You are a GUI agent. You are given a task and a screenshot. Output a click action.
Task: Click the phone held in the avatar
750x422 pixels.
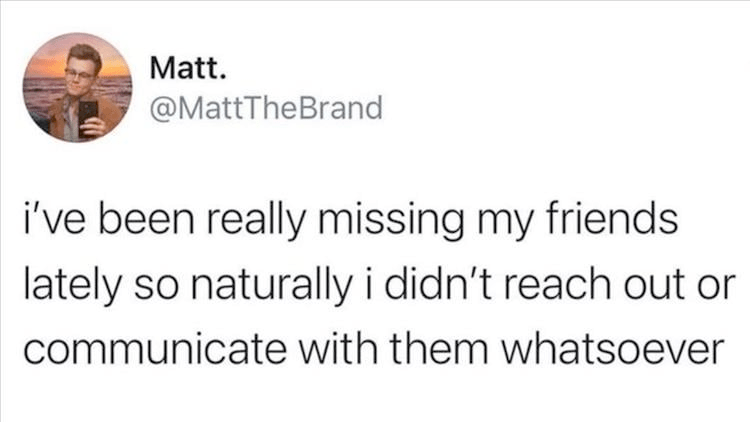tap(87, 111)
